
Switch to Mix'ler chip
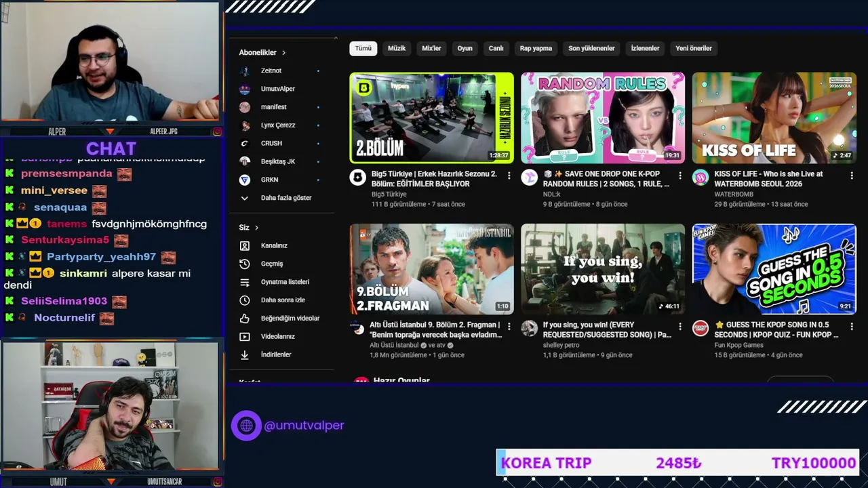point(432,48)
